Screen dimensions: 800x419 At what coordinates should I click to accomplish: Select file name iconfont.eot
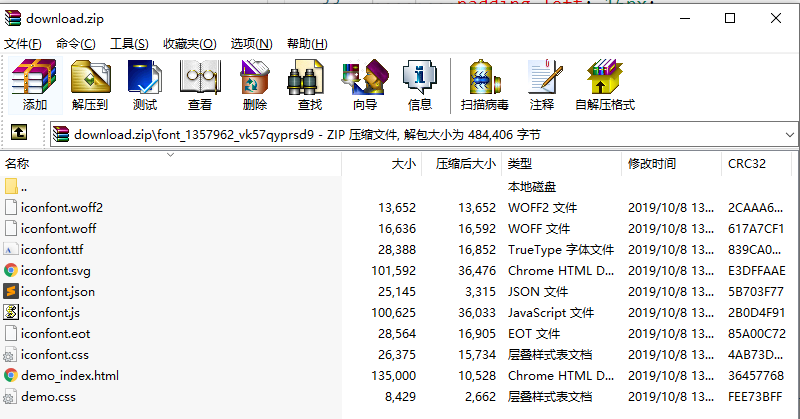click(x=55, y=333)
